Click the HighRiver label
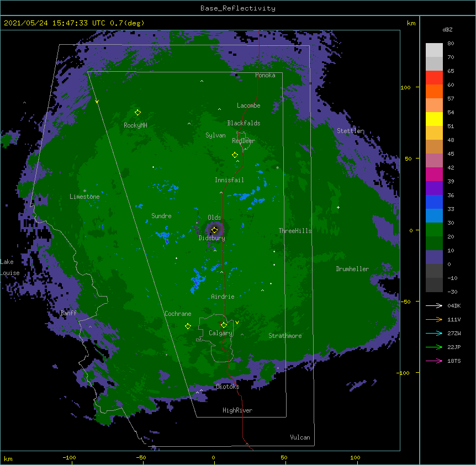The height and width of the screenshot is (465, 476). (x=237, y=410)
